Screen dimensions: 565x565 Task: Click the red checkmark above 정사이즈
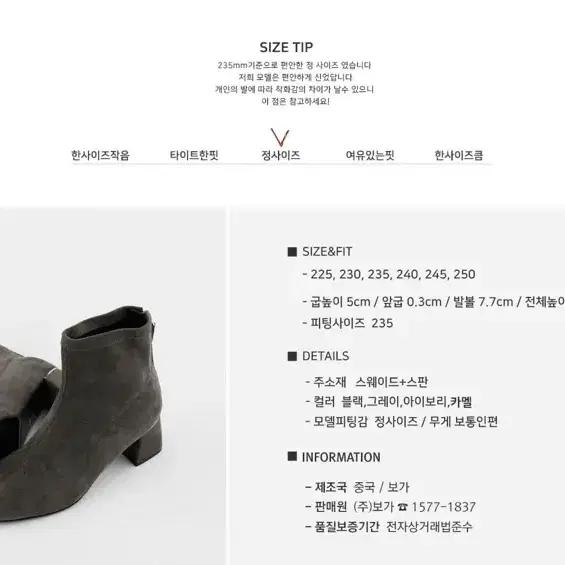pyautogui.click(x=280, y=137)
